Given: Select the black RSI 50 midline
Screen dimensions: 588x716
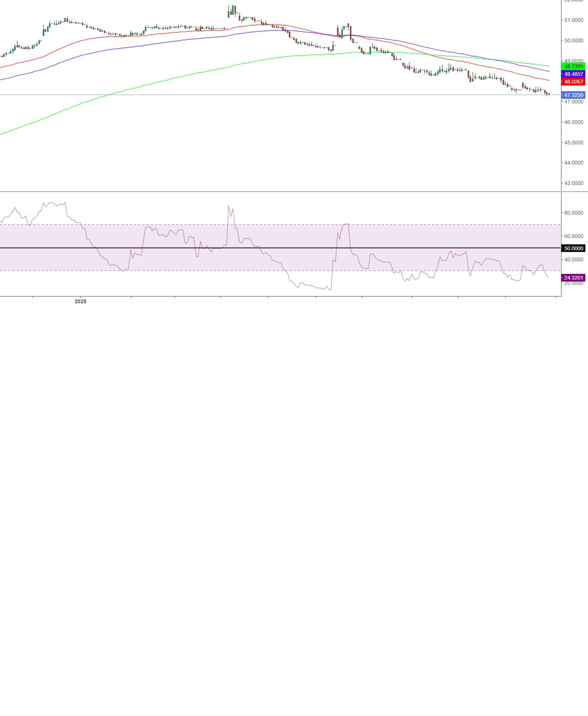Looking at the screenshot, I should click(267, 248).
